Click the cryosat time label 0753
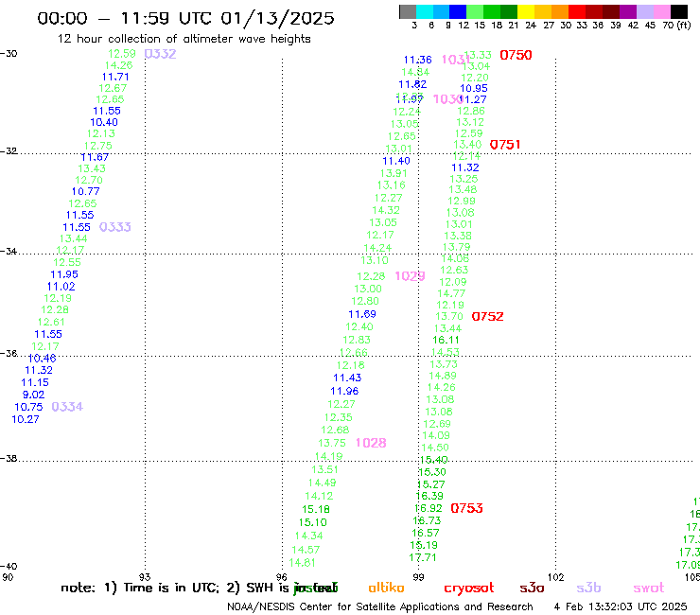Viewport: 700px width, 615px height. [466, 508]
